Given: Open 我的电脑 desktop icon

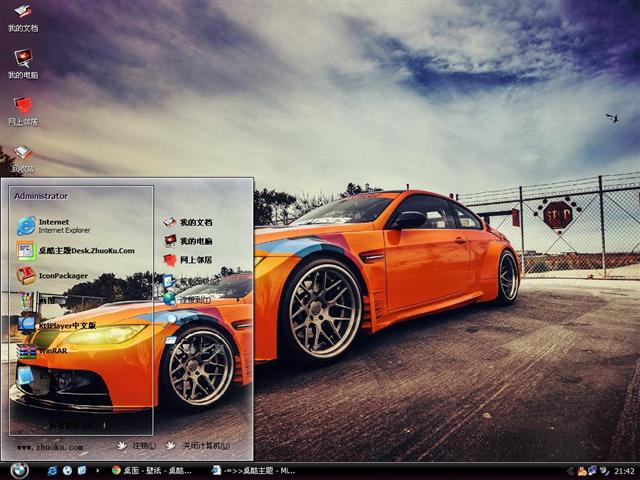Looking at the screenshot, I should tap(22, 60).
